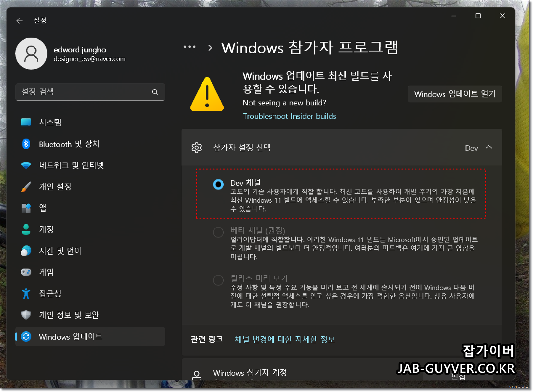The height and width of the screenshot is (392, 533).
Task: Click the 접근성 accessibility figure icon
Action: click(26, 294)
